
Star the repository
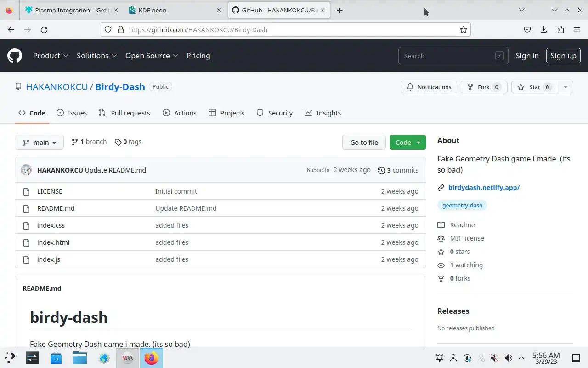[535, 87]
